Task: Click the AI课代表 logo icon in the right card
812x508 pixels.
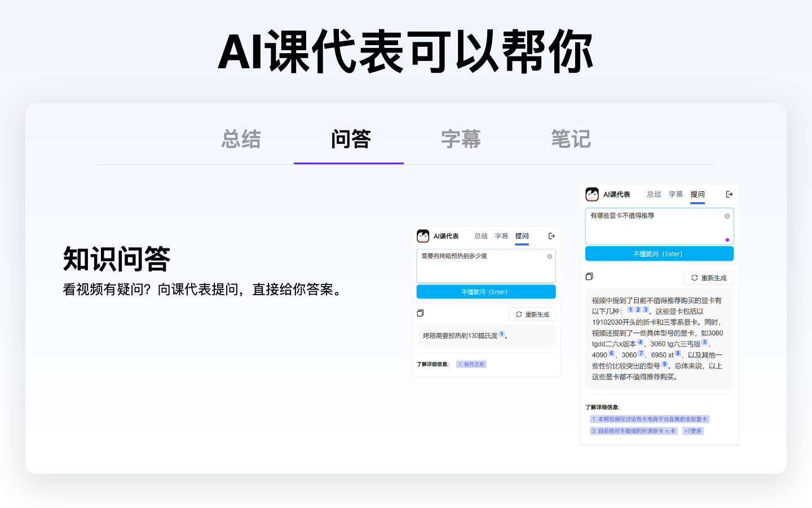Action: pyautogui.click(x=592, y=194)
